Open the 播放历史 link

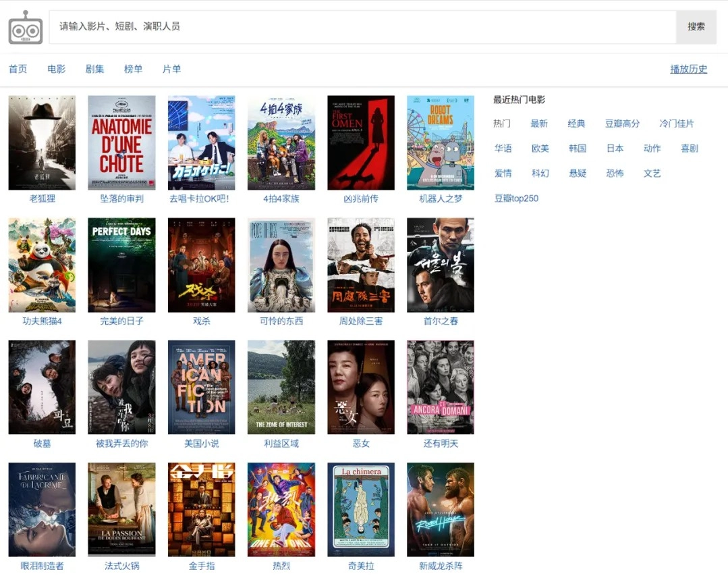pyautogui.click(x=688, y=69)
